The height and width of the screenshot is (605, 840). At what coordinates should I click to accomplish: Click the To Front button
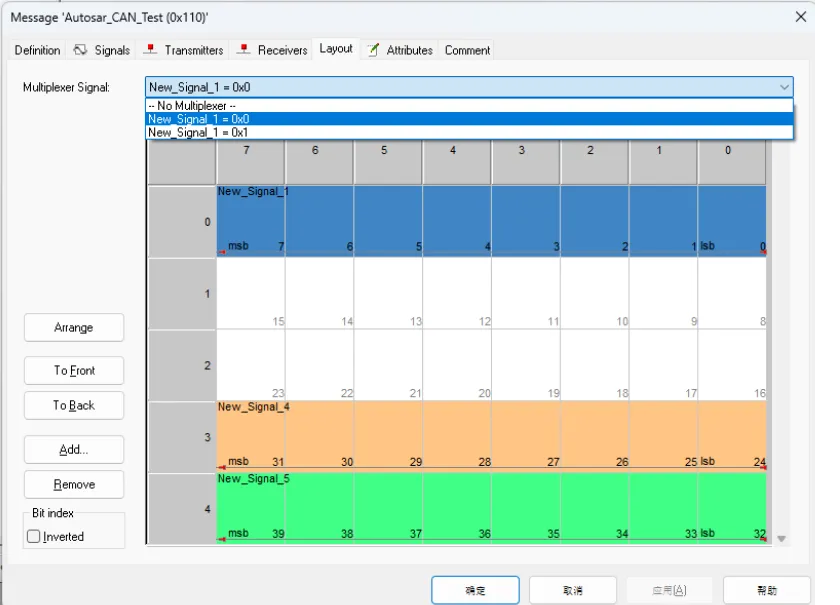(74, 371)
